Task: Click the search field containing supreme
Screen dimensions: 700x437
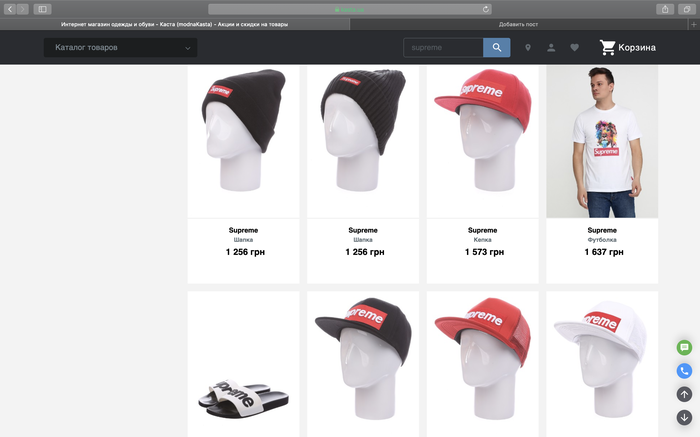Action: 443,47
